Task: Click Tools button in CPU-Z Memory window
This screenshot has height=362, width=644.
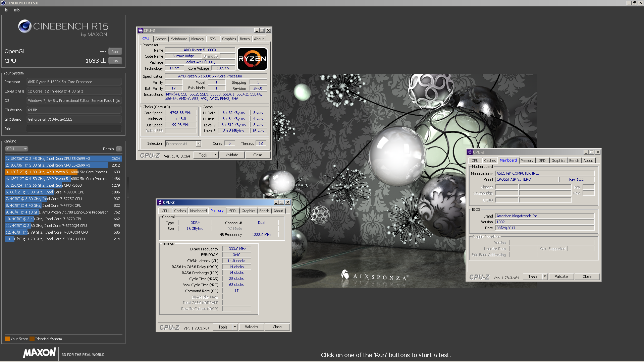Action: point(223,327)
